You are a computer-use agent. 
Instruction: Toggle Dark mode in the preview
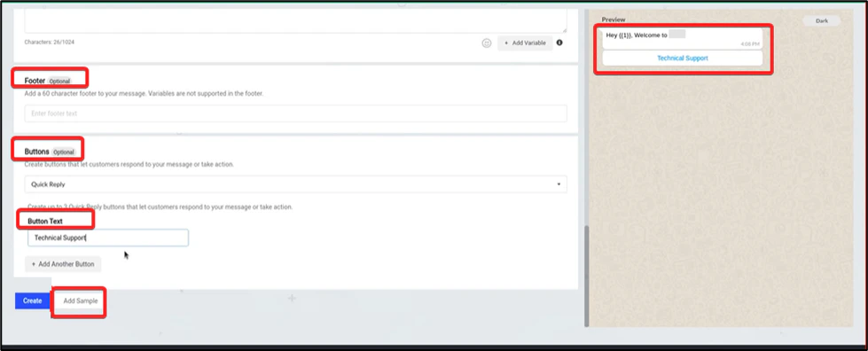[822, 21]
